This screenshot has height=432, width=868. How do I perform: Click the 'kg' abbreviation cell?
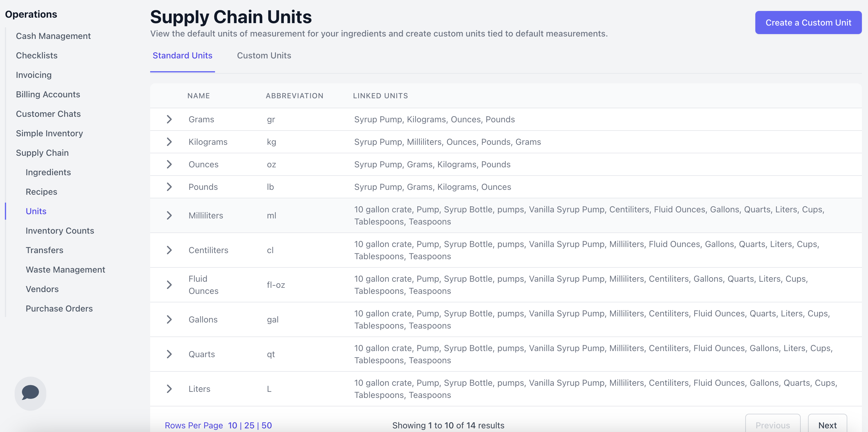pyautogui.click(x=272, y=142)
